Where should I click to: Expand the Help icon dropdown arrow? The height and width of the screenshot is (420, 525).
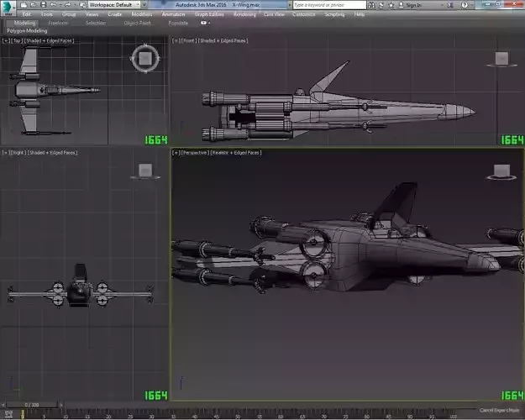[x=471, y=5]
